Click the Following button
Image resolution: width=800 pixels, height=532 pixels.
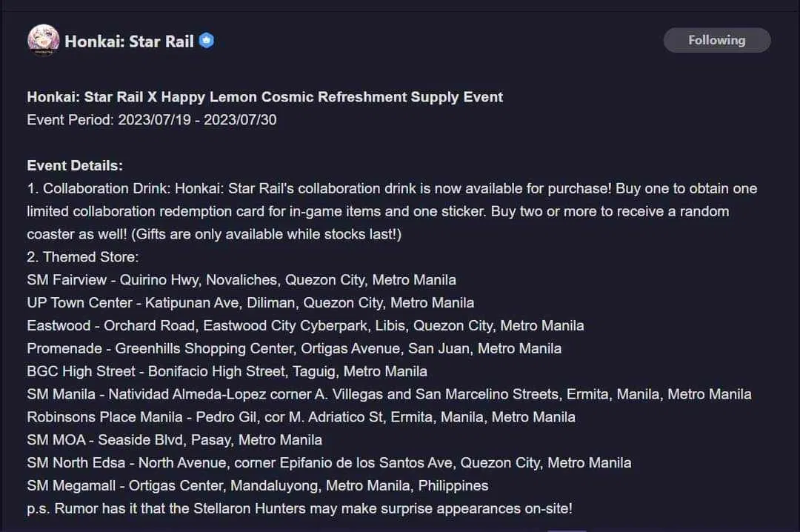pyautogui.click(x=716, y=40)
